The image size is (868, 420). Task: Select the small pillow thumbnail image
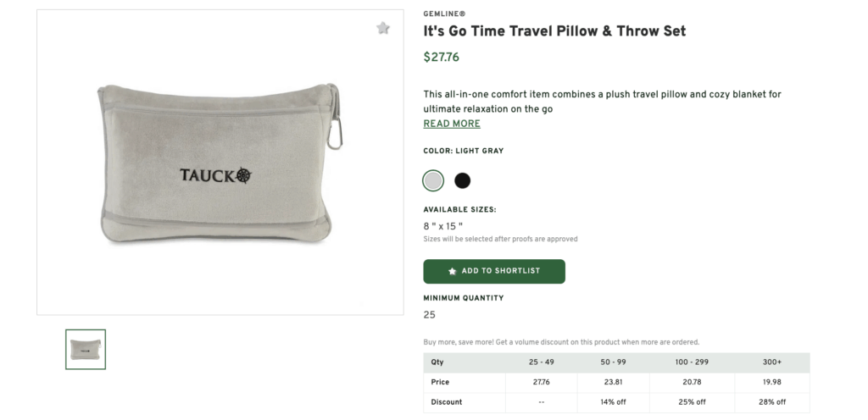coord(86,349)
